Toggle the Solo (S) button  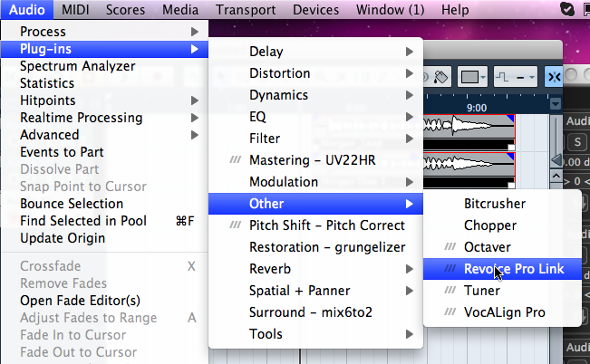pyautogui.click(x=576, y=141)
